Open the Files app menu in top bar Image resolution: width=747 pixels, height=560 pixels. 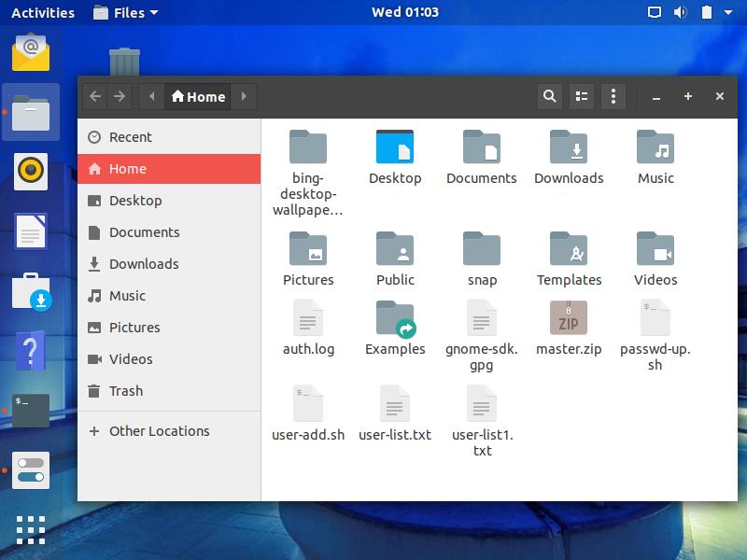click(125, 12)
